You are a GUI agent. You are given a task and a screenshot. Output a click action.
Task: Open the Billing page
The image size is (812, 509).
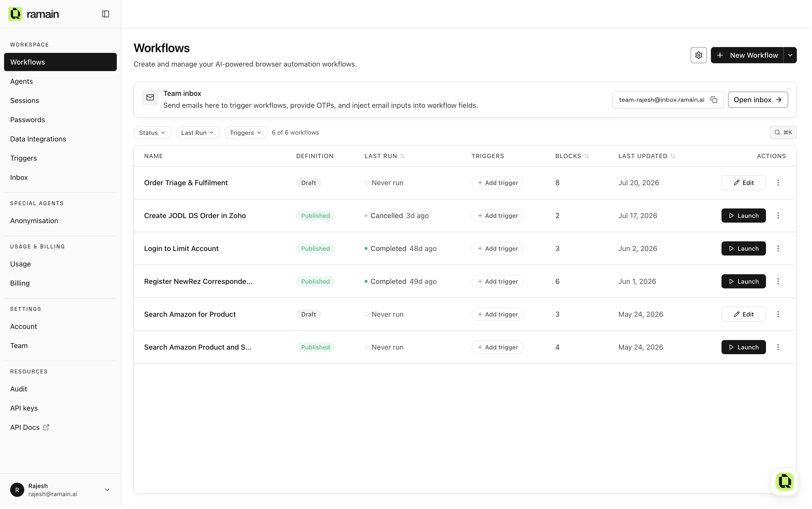pyautogui.click(x=61, y=283)
